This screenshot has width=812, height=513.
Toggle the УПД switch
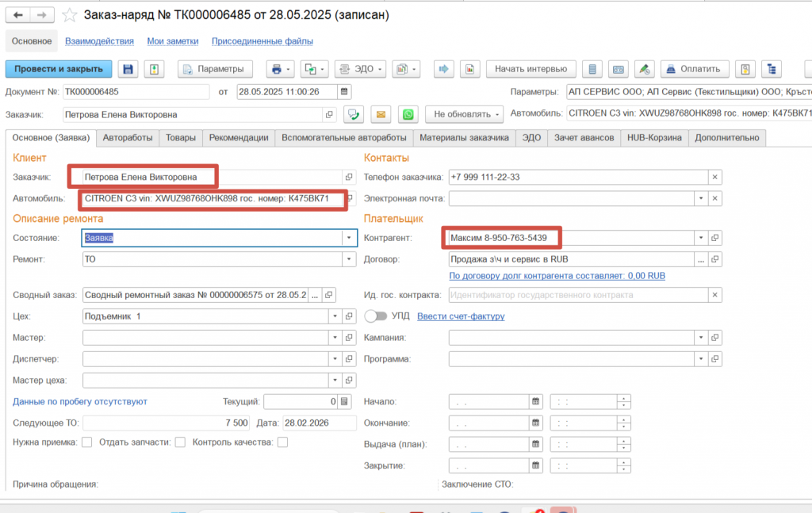point(375,316)
